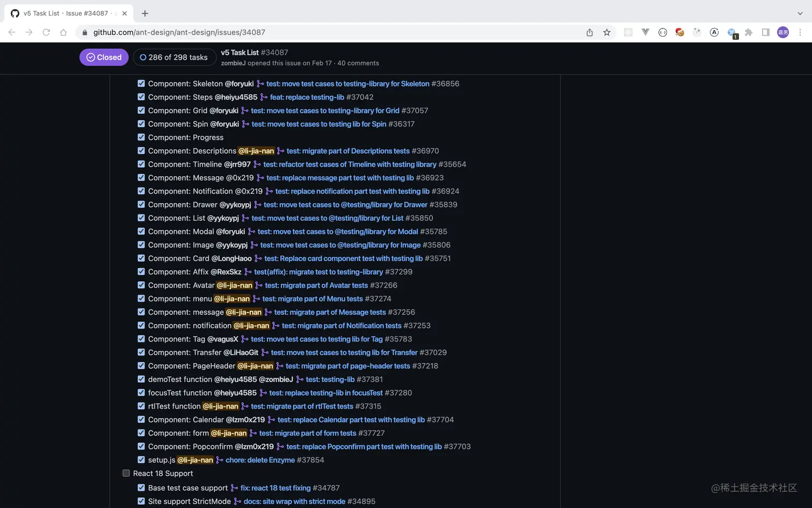Reload the page with the refresh icon
Screen dimensions: 812x508
[46, 32]
